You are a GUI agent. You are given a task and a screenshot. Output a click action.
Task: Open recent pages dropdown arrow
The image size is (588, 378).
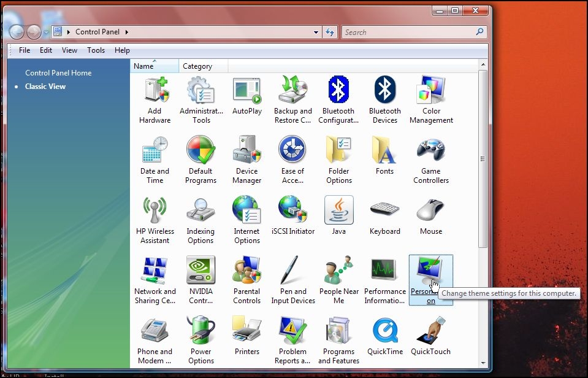46,33
